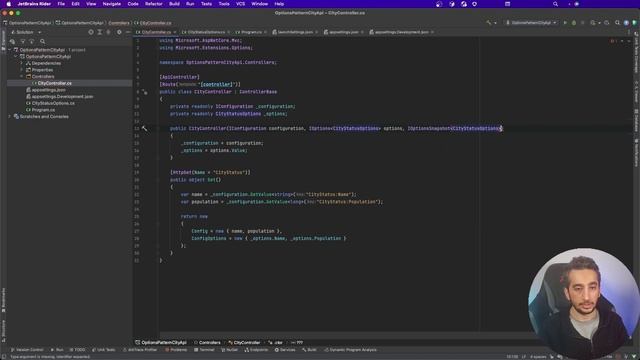Open the VCS menu

point(240,4)
